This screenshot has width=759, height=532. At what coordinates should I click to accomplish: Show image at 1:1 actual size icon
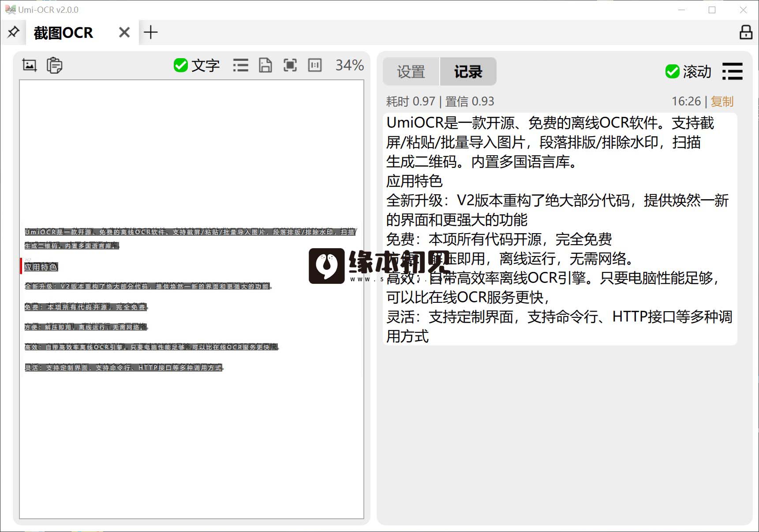coord(314,65)
